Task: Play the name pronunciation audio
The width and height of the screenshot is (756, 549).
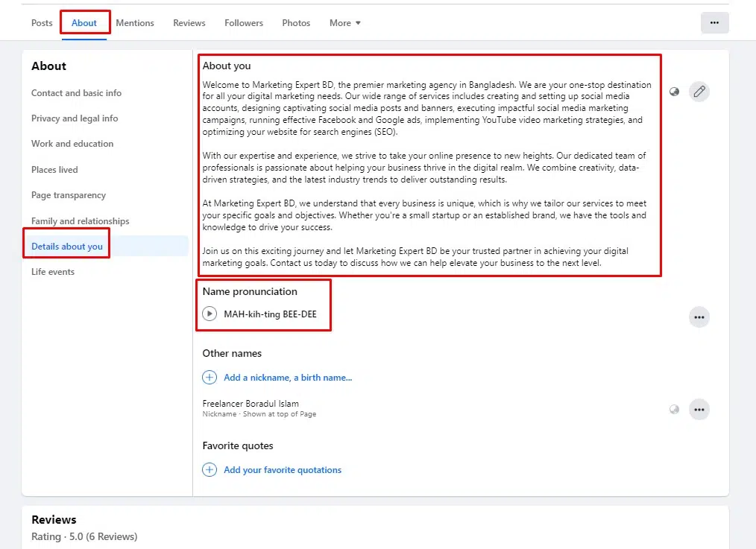Action: 210,314
